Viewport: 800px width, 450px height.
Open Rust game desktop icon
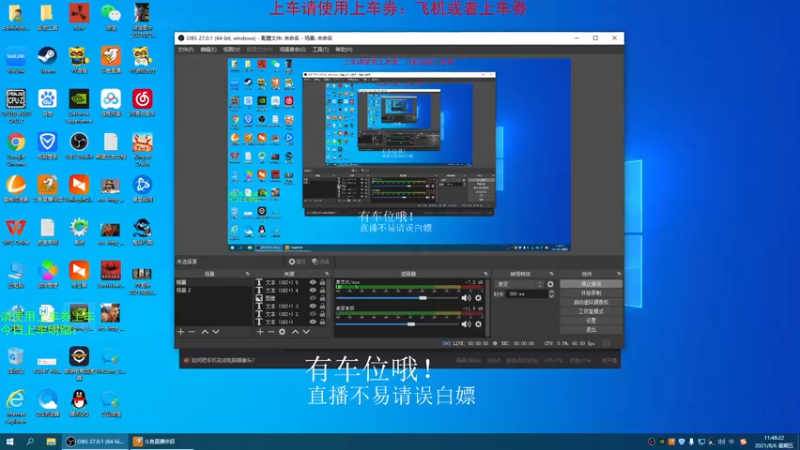[79, 17]
